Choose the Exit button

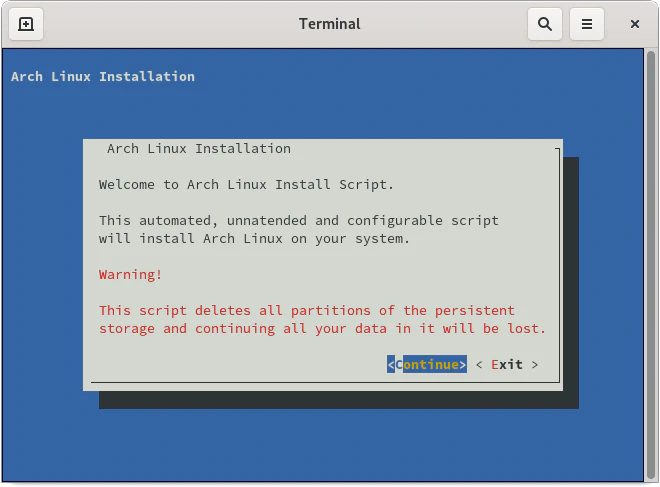click(x=507, y=365)
